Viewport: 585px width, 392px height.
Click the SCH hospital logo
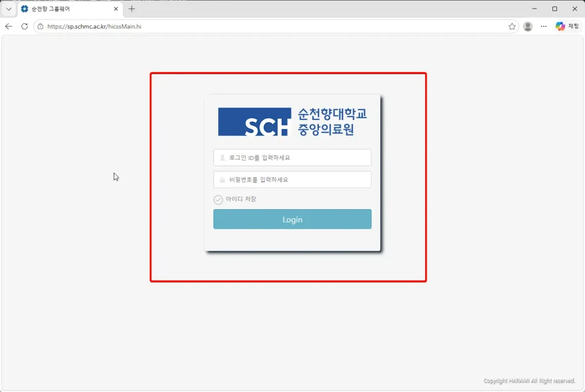tap(292, 122)
